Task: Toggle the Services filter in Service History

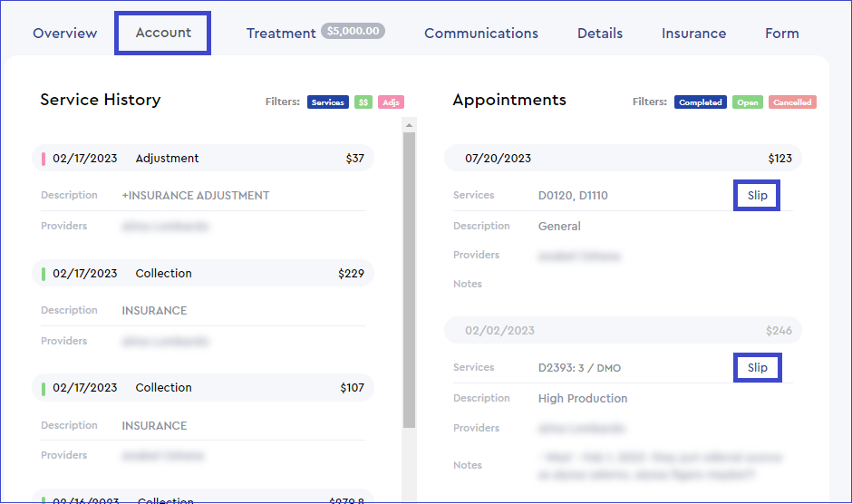Action: coord(328,102)
